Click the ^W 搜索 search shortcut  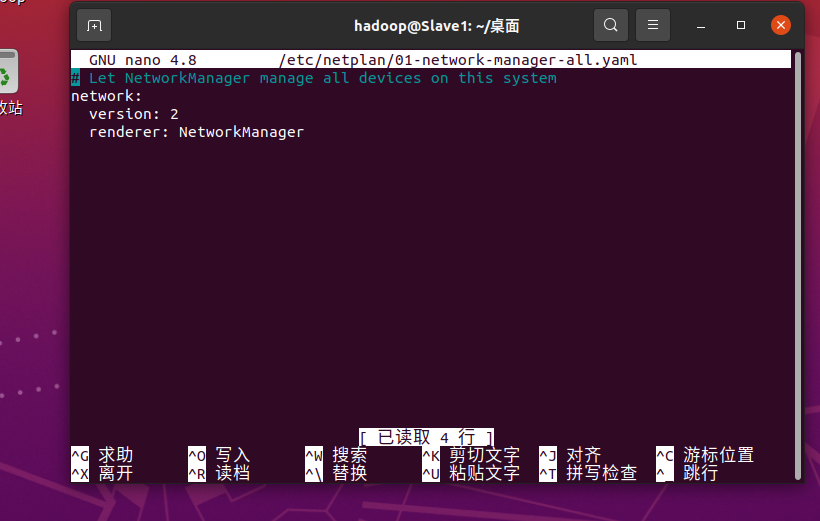point(336,455)
